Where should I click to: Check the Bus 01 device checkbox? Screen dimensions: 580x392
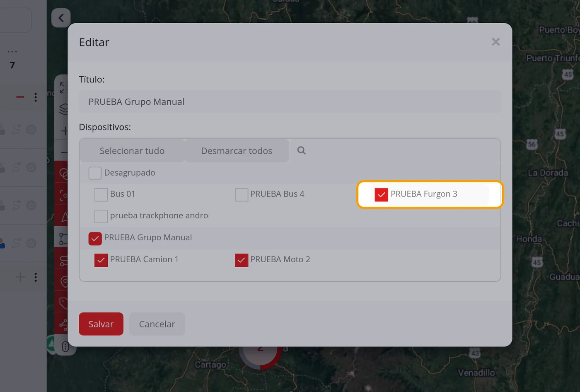coord(101,194)
